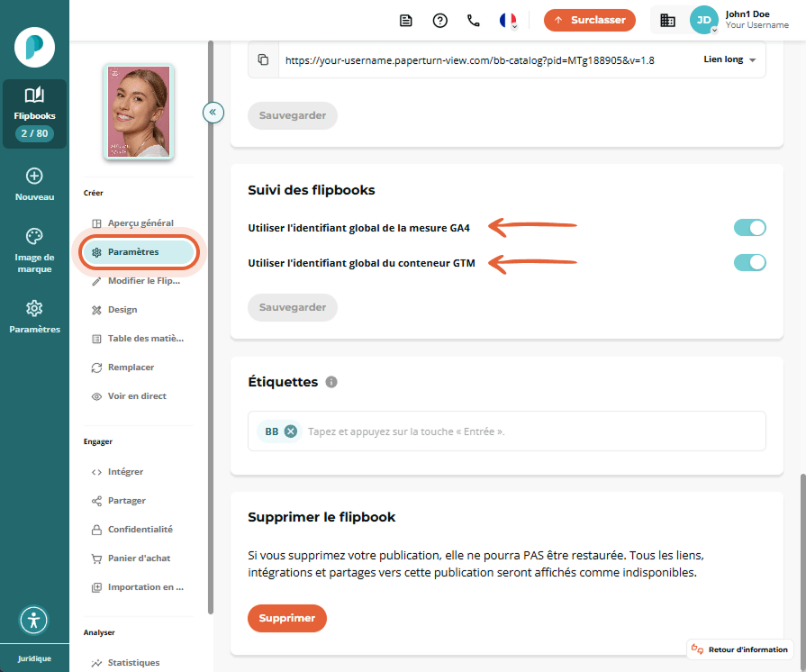This screenshot has width=806, height=672.
Task: Open the JD user avatar menu
Action: point(703,20)
